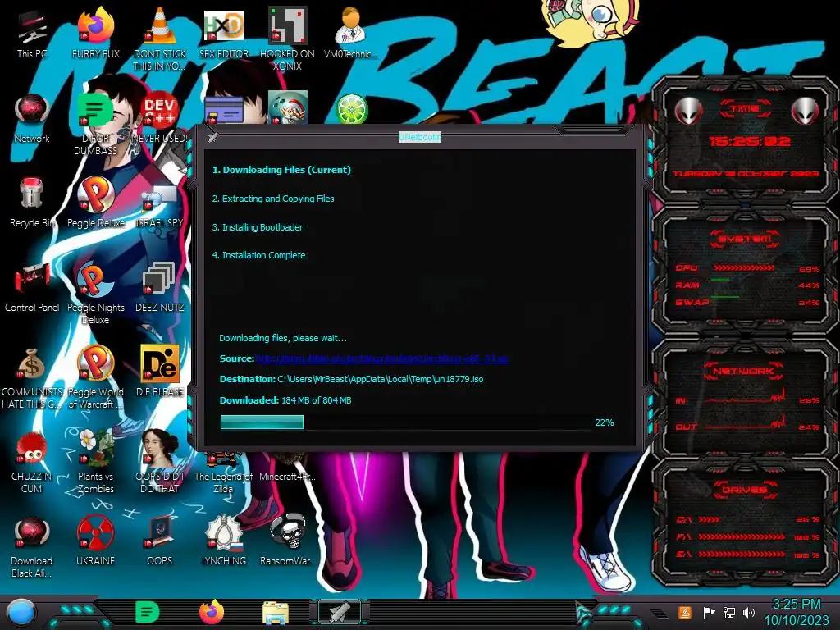Open the network tray icon
Viewport: 840px width, 630px height.
(729, 612)
